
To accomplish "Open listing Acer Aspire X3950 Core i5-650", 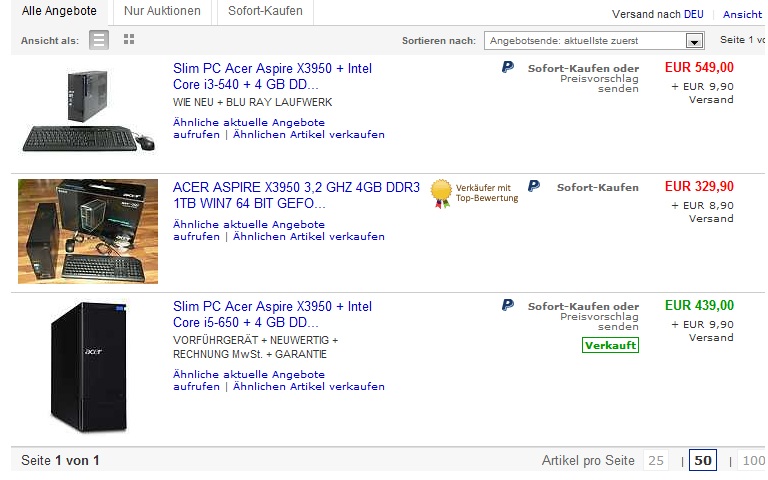I will pyautogui.click(x=272, y=314).
